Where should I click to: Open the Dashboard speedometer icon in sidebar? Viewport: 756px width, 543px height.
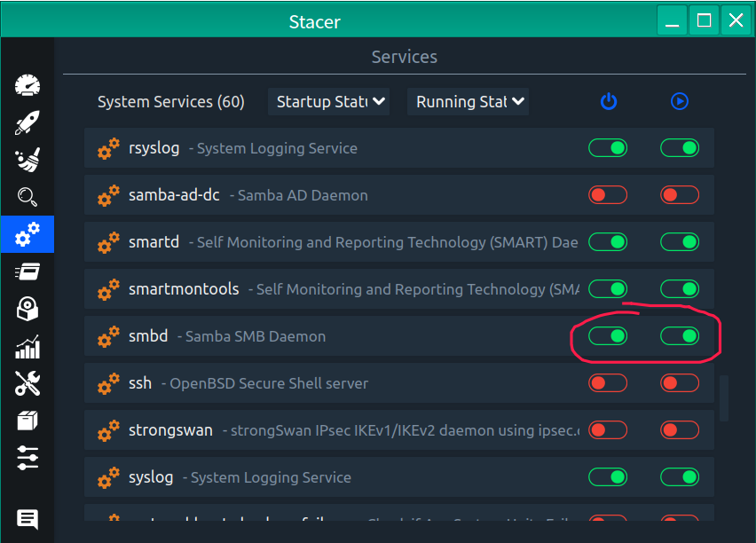coord(28,86)
